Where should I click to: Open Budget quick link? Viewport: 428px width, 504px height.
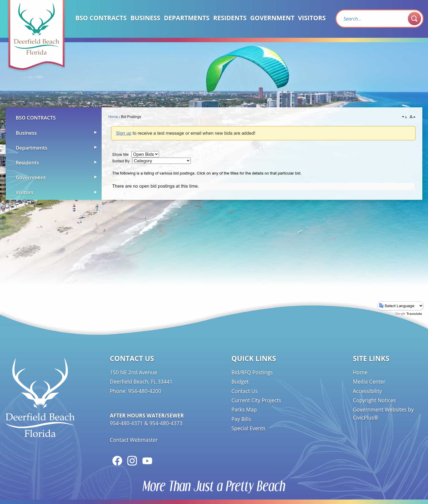point(240,382)
